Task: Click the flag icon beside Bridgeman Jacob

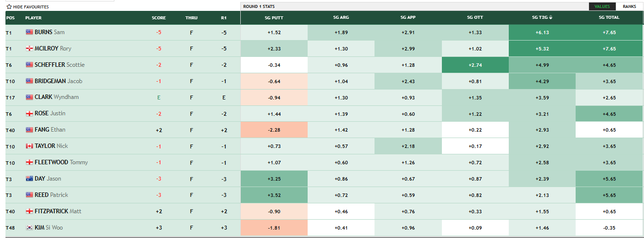Action: [x=29, y=81]
